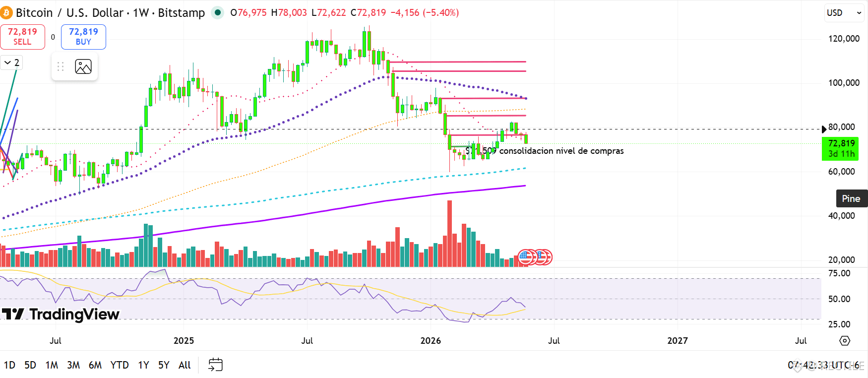
Task: Open the Bitcoin / U.S. Dollar symbol title
Action: point(110,13)
